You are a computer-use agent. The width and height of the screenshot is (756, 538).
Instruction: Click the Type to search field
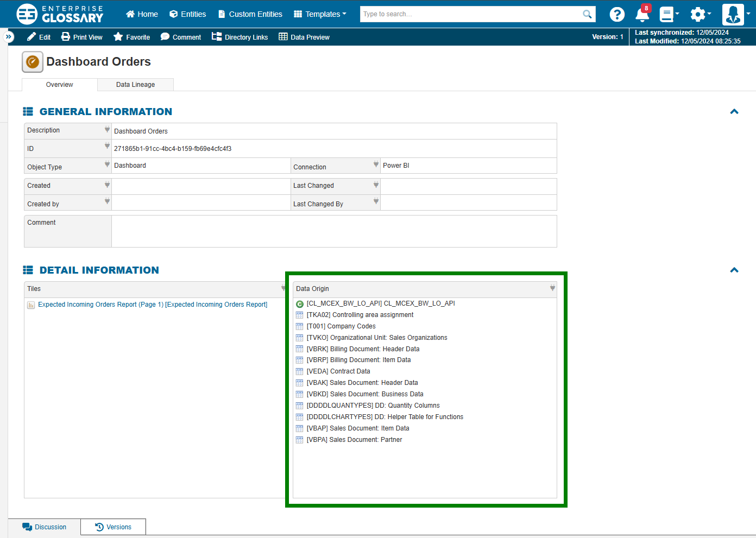tap(470, 14)
